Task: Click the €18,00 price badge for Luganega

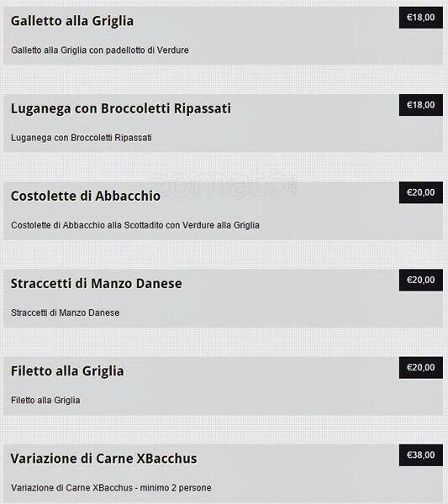Action: click(x=420, y=105)
